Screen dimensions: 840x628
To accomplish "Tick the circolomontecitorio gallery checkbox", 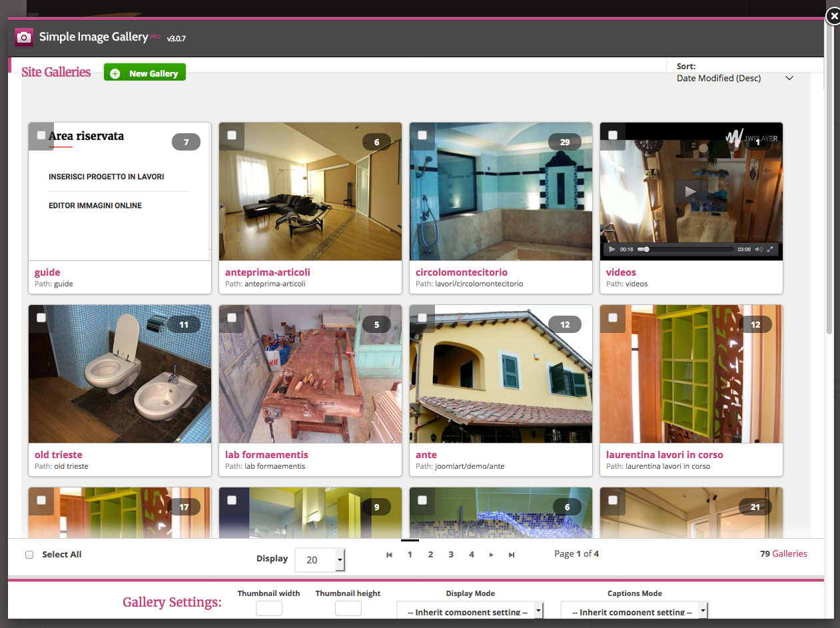I will 422,135.
